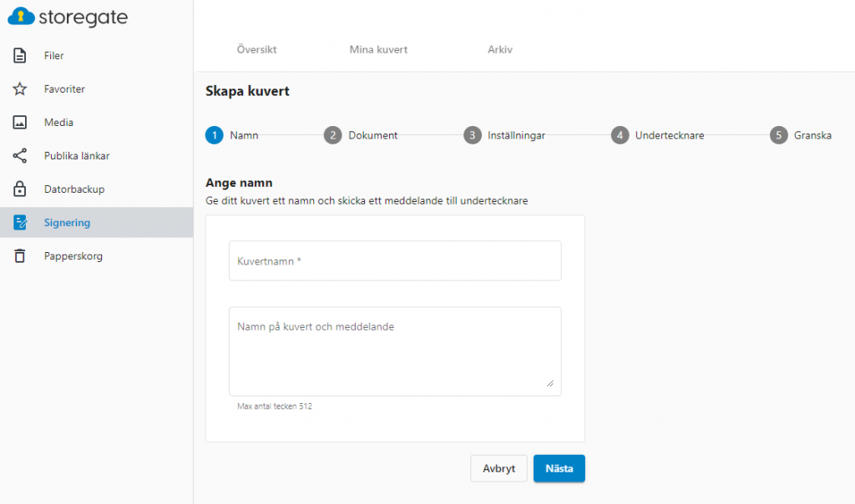Image resolution: width=855 pixels, height=504 pixels.
Task: Open the Filer document icon
Action: click(x=20, y=56)
